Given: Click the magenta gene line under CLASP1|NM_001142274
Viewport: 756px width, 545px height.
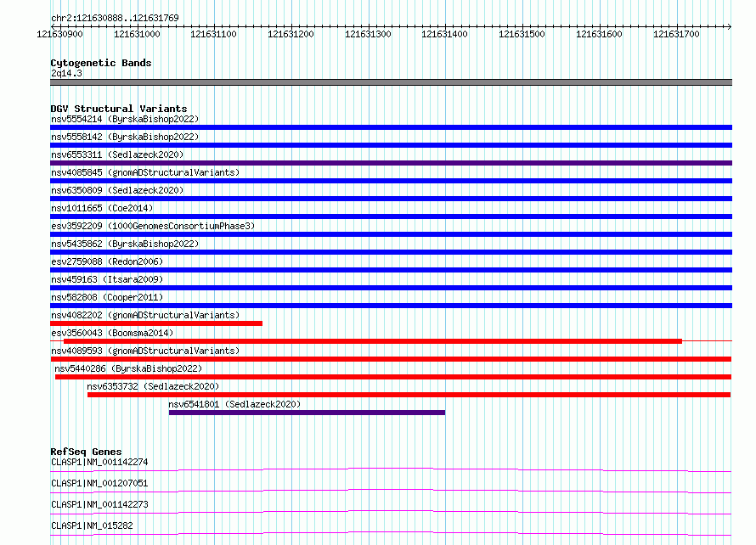Looking at the screenshot, I should click(x=391, y=469).
